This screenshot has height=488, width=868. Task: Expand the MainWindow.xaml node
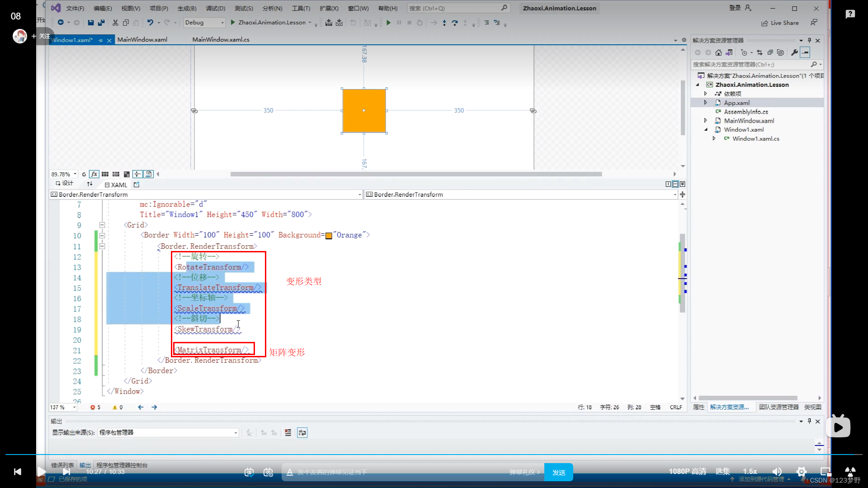tap(705, 121)
